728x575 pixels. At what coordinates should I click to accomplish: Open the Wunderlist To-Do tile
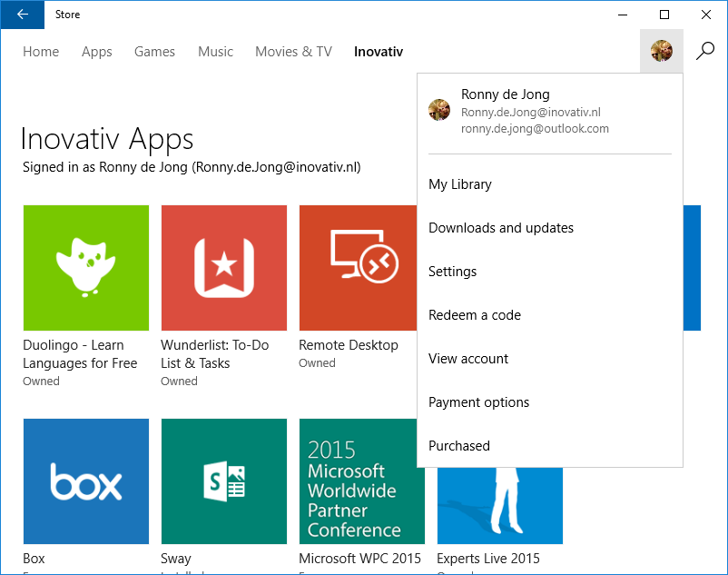click(223, 267)
